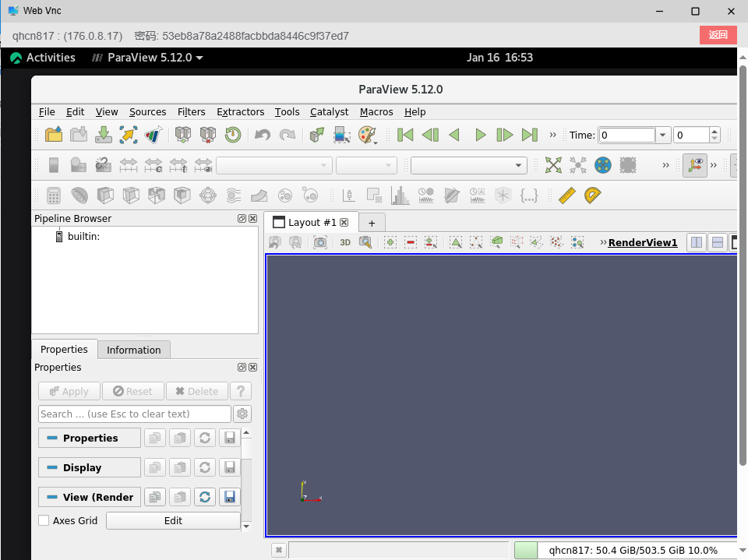Screen dimensions: 748x560
Task: Toggle advanced properties gear button
Action: pyautogui.click(x=242, y=414)
